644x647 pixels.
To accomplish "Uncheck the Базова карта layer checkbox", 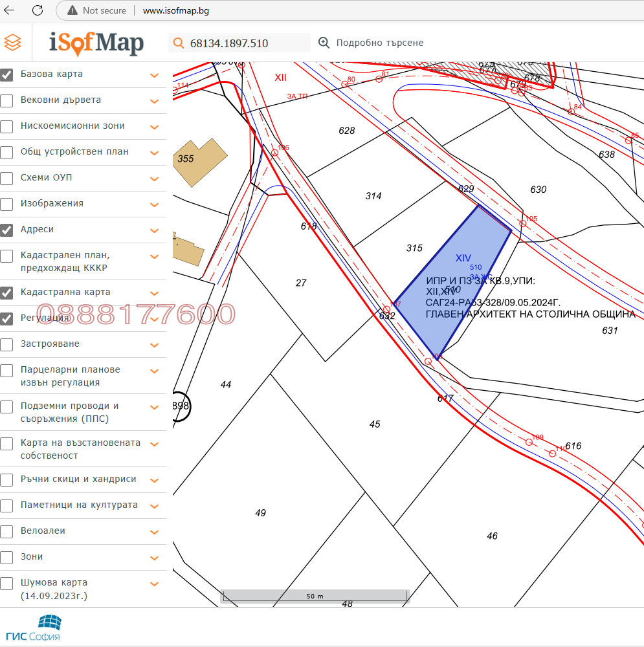I will [x=7, y=74].
